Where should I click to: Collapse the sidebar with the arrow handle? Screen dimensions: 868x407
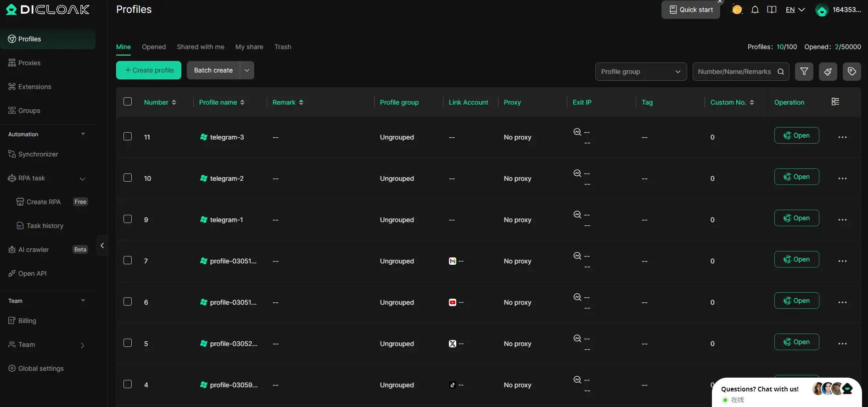coord(102,245)
